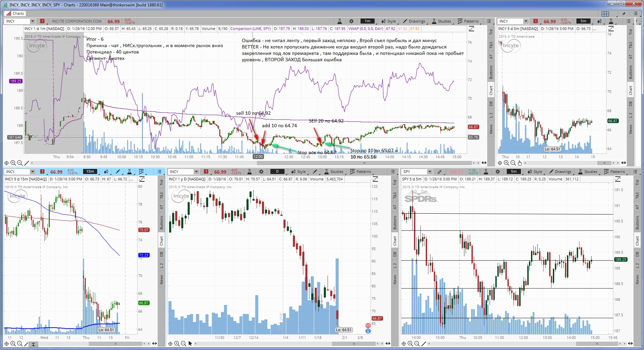Open Drawings menu on SPY chart

pyautogui.click(x=560, y=172)
